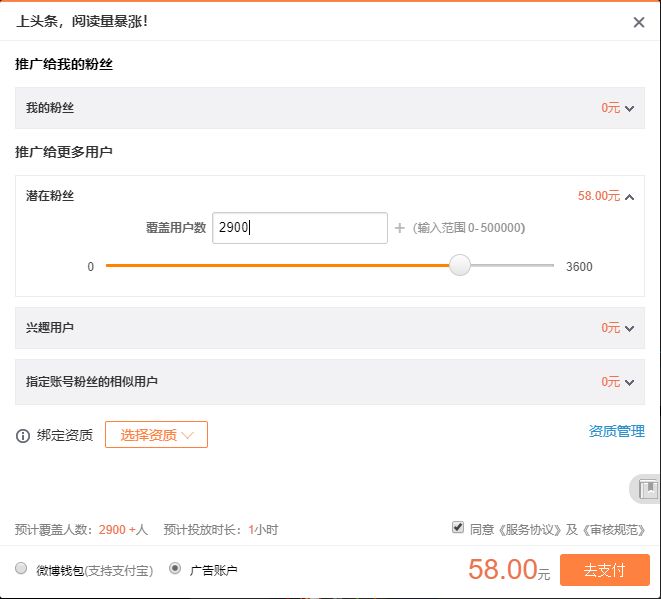Click the large 58.00元 total at bottom

(509, 569)
